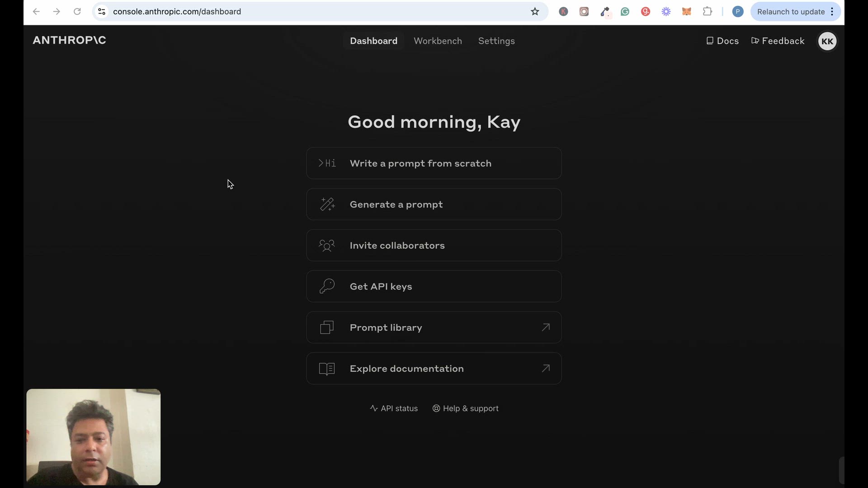Open Prompt library

coord(434,328)
